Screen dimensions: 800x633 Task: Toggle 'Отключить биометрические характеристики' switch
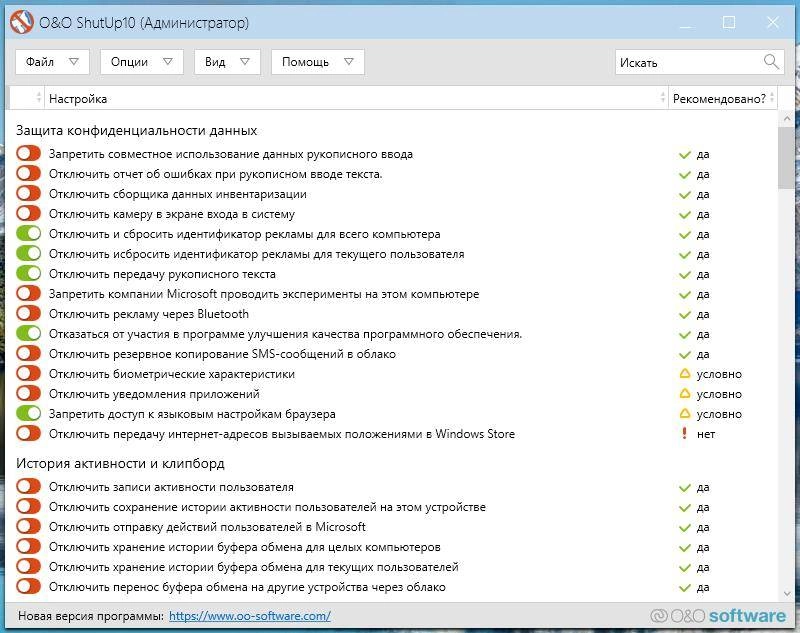pos(28,373)
